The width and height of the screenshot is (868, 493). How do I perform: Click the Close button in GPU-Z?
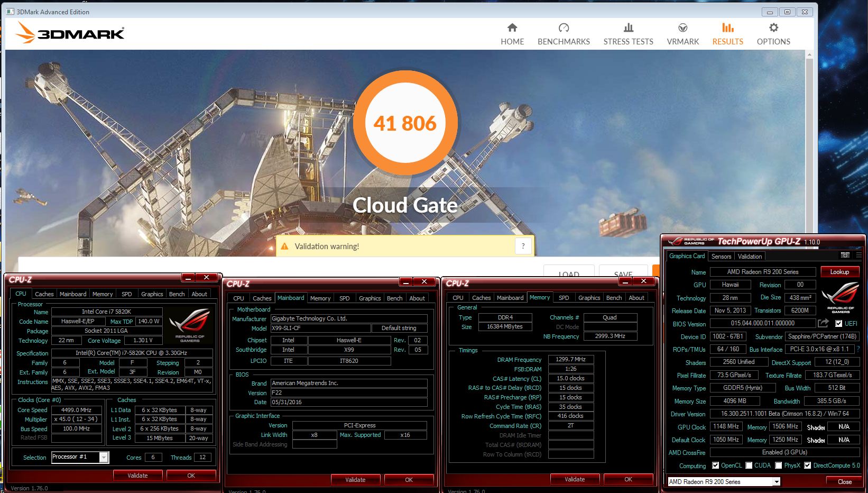tap(845, 482)
